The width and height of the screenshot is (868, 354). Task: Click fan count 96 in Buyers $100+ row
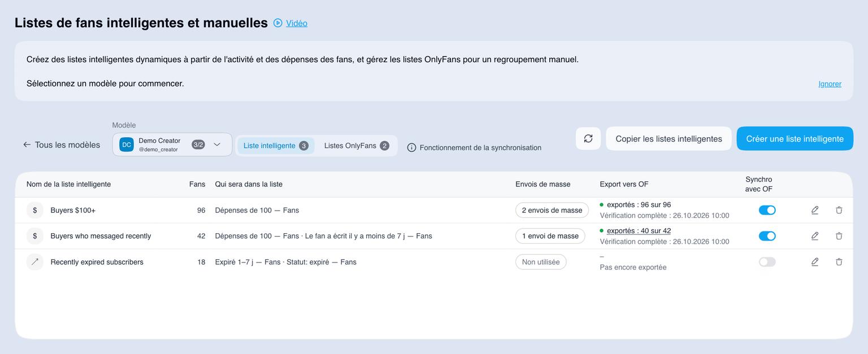pos(201,210)
